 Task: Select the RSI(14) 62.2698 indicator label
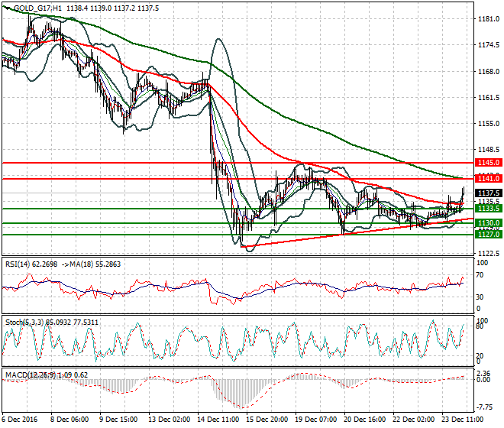point(31,264)
